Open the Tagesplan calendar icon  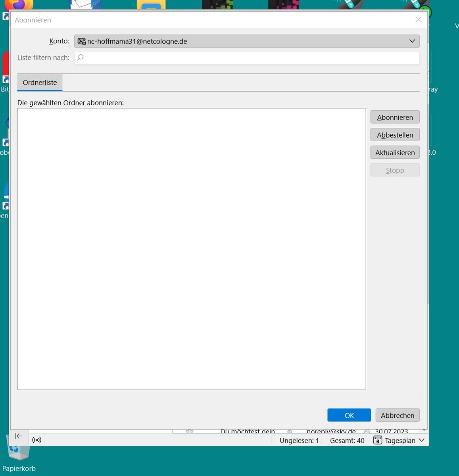[378, 440]
